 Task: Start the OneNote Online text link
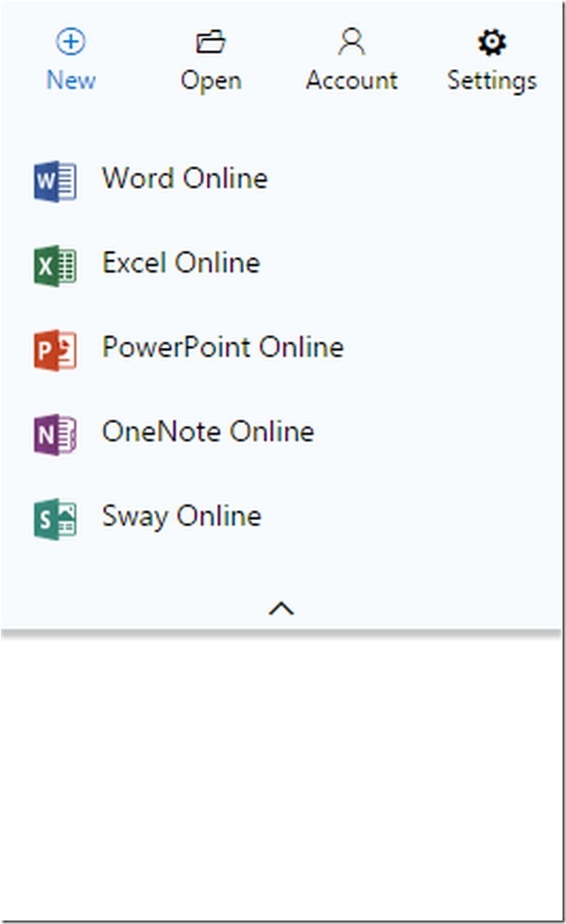[208, 431]
